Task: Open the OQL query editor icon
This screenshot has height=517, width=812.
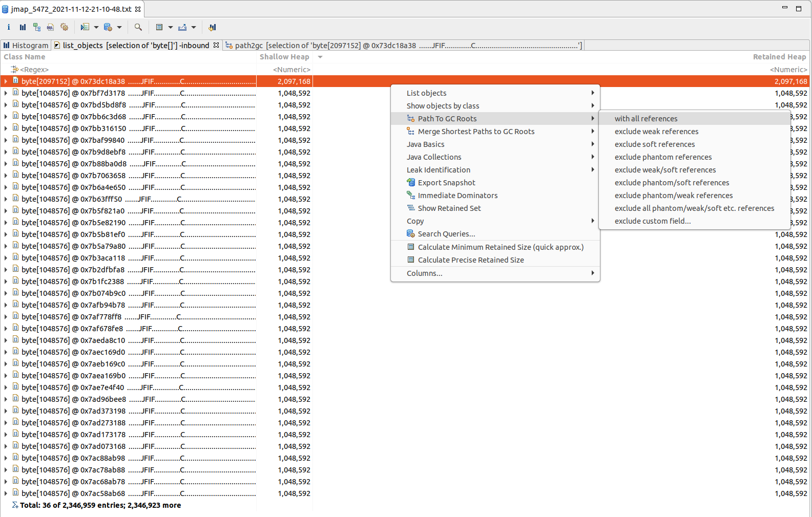Action: 50,27
